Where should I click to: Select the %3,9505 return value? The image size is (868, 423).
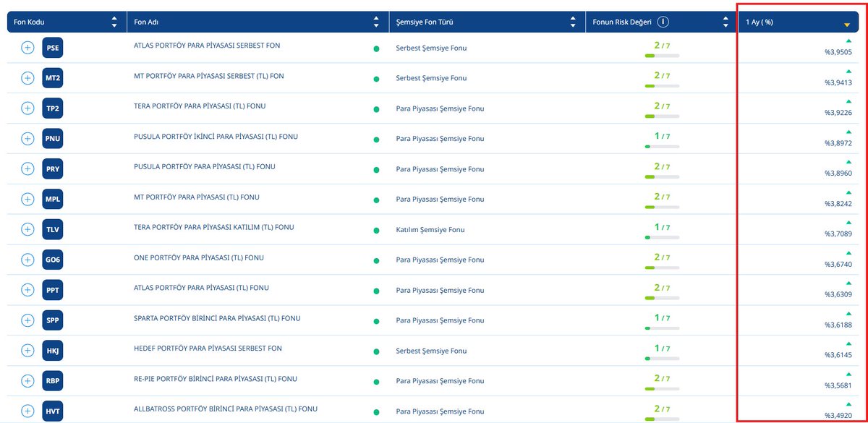pos(838,52)
